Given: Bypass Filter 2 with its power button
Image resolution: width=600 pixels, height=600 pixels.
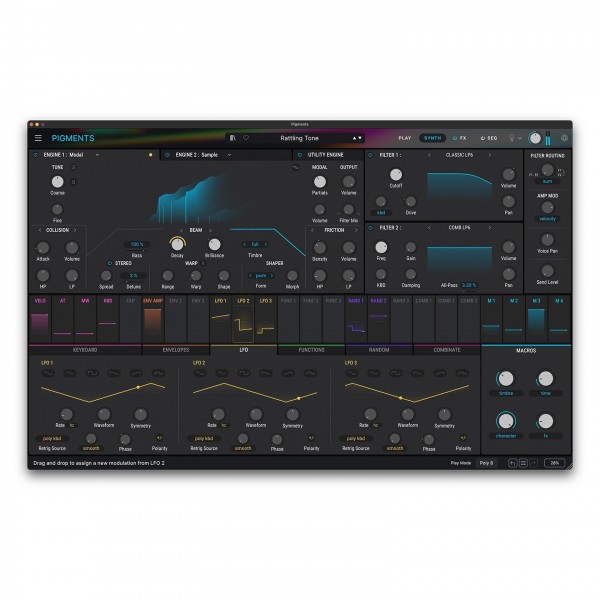Looking at the screenshot, I should click(x=370, y=228).
